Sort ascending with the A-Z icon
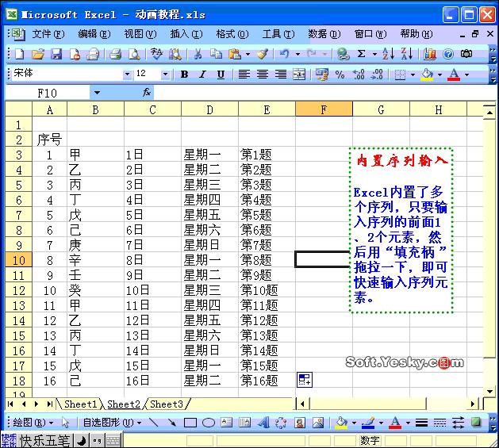 click(388, 54)
